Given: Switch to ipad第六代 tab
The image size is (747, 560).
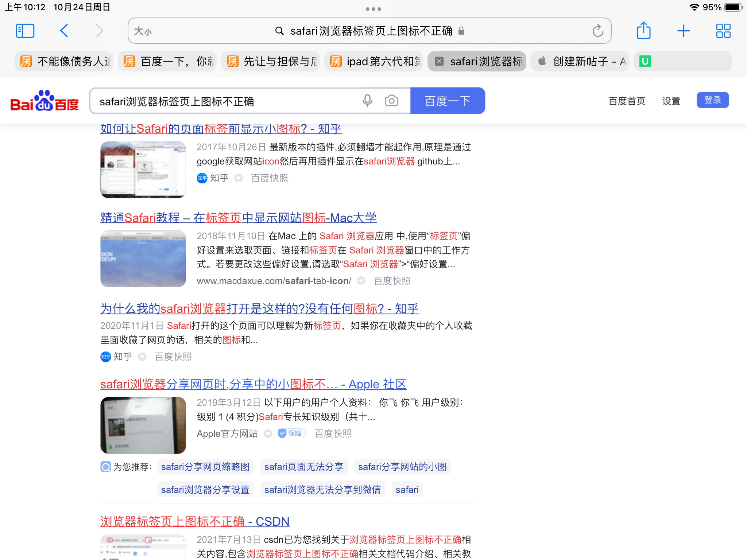Looking at the screenshot, I should click(374, 61).
